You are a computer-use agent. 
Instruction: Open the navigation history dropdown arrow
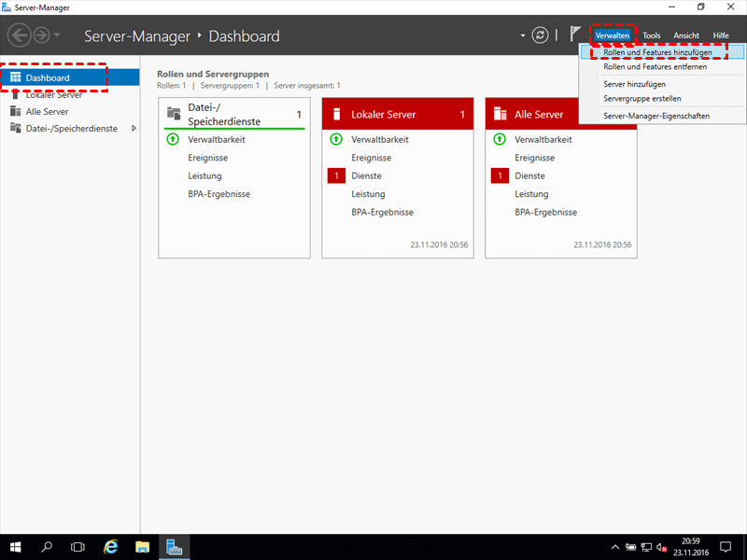point(59,35)
